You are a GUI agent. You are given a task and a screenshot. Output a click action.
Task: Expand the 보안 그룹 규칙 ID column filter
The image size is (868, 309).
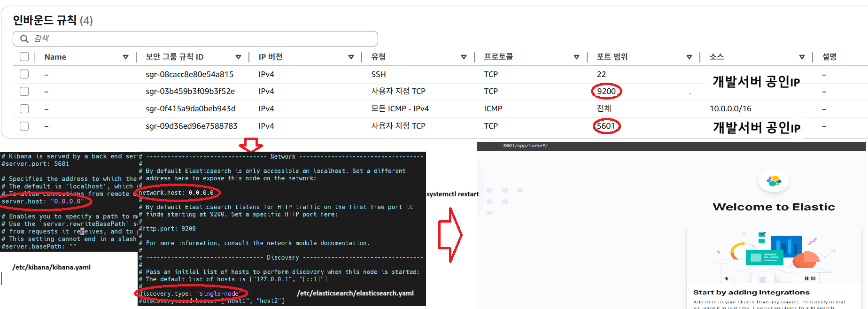238,57
